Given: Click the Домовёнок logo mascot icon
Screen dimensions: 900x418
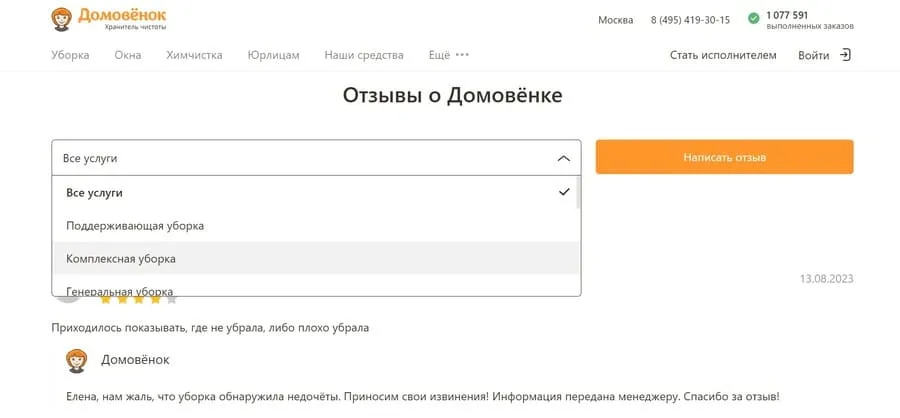Looking at the screenshot, I should coord(61,20).
